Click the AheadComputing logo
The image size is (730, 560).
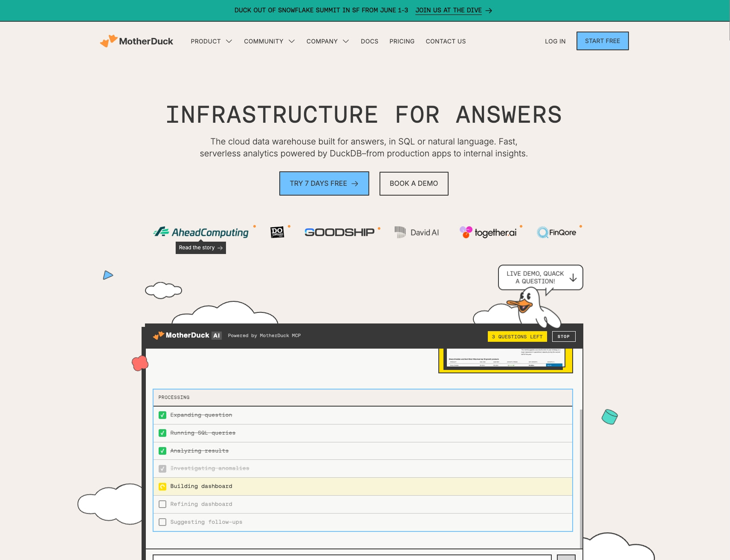pyautogui.click(x=201, y=232)
